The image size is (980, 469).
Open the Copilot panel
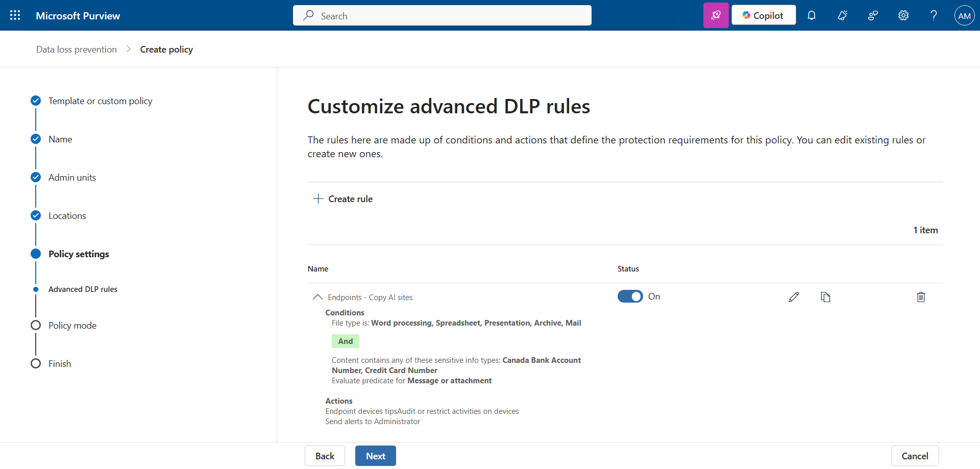(763, 15)
